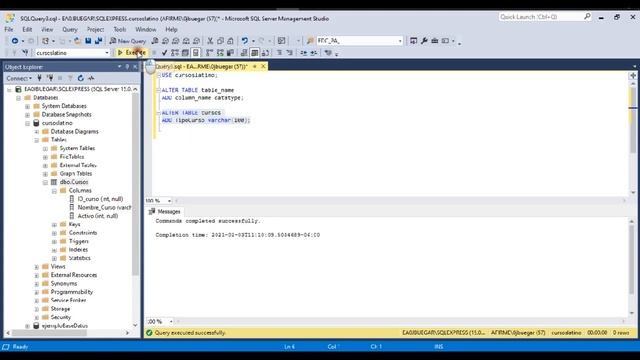640x360 pixels.
Task: Click the Cut scissors icon
Action: point(210,41)
